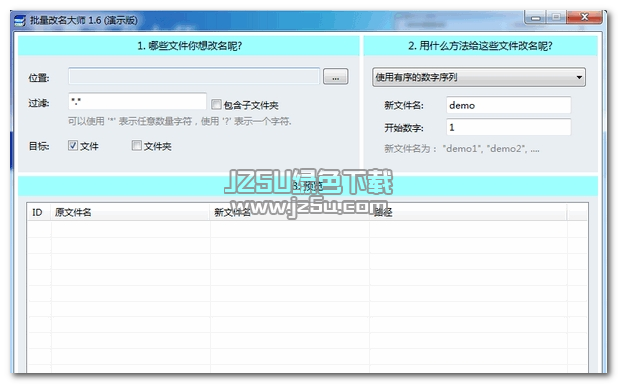Open the 使用有序的数字序列 rename method dropdown
This screenshot has width=618, height=384.
479,77
